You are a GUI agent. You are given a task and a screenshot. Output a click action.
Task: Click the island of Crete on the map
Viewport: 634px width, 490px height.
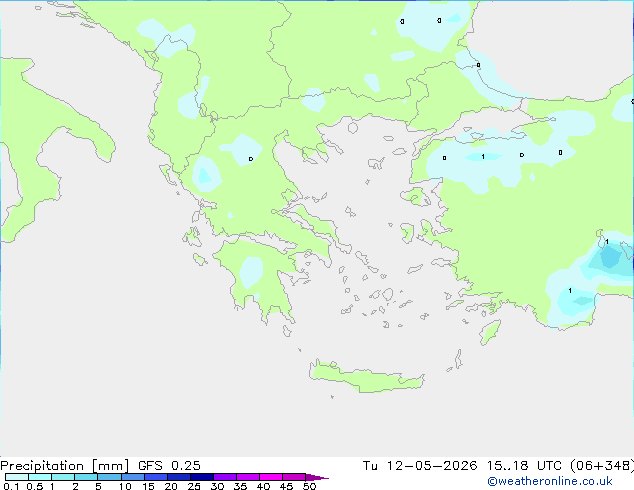click(x=366, y=378)
